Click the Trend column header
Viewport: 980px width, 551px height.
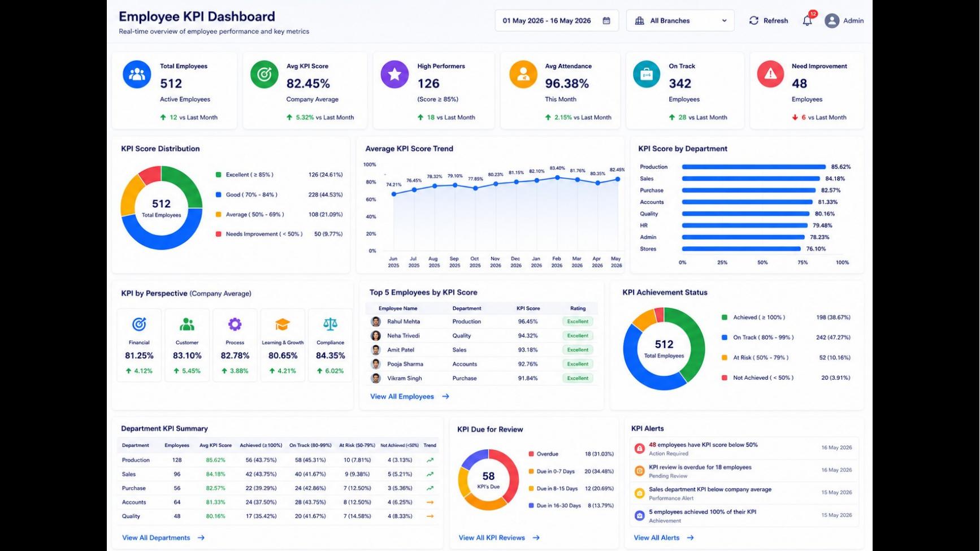click(430, 445)
